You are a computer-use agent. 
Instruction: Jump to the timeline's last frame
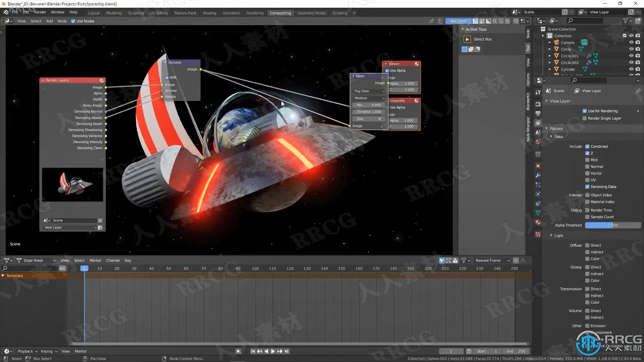(286, 351)
